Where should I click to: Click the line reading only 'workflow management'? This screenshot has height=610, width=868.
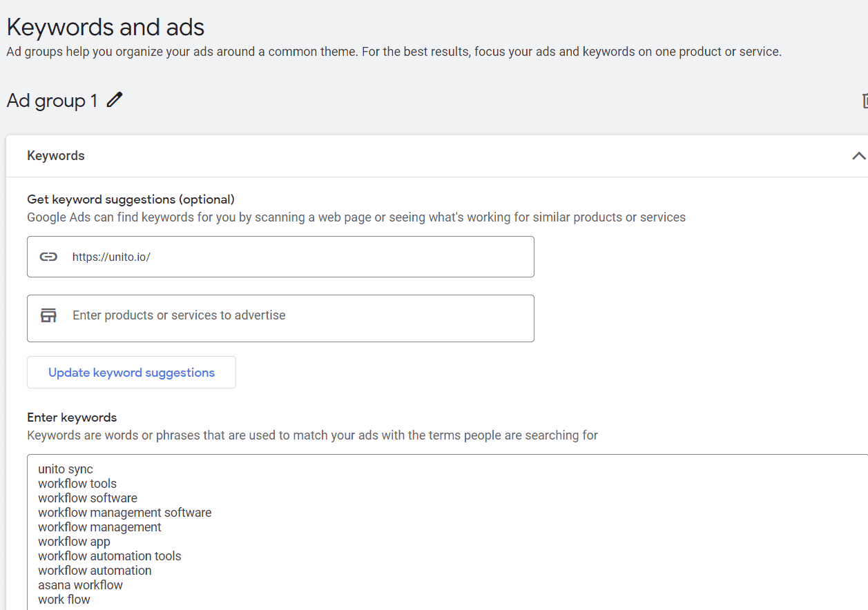[99, 527]
